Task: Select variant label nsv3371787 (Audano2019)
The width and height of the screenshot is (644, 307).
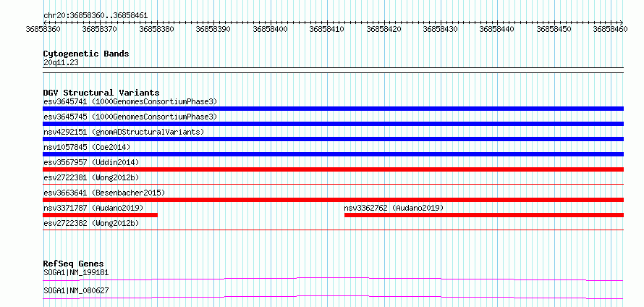Action: 93,208
